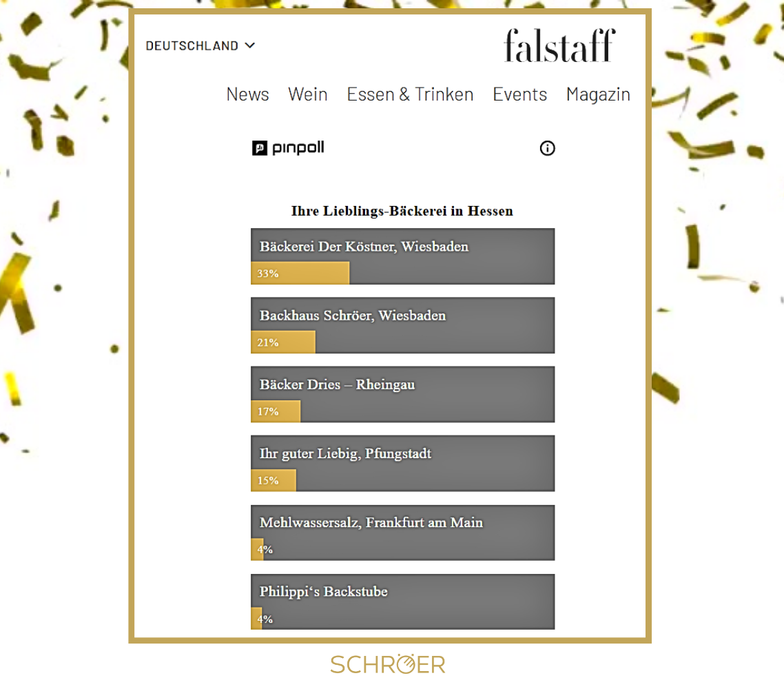Viewport: 784px width, 700px height.
Task: Click the 21% gold progress bar
Action: (x=283, y=342)
